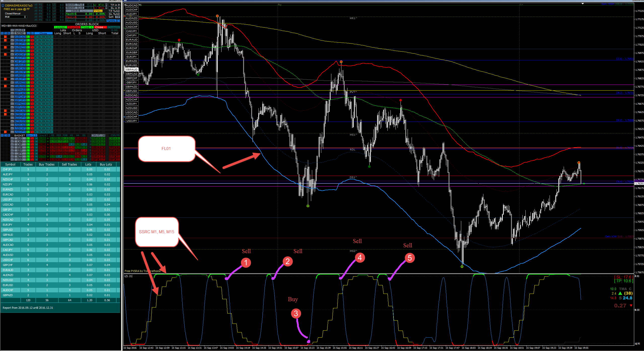
Task: Click the smiley face EA icon
Action: tap(3, 5)
